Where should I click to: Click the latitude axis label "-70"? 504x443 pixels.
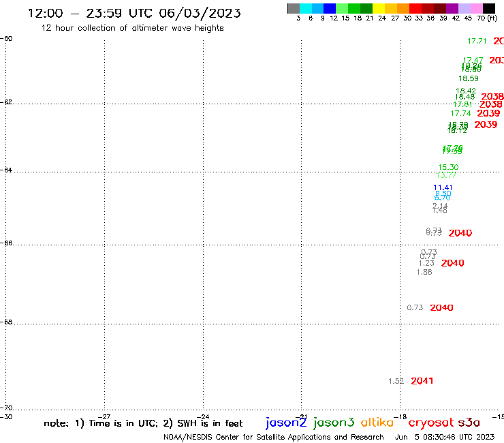click(6, 408)
